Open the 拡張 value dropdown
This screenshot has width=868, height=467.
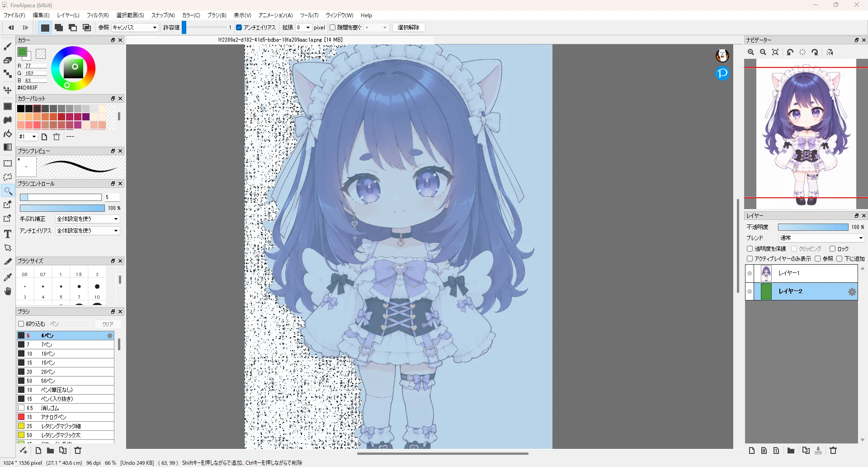pos(303,28)
